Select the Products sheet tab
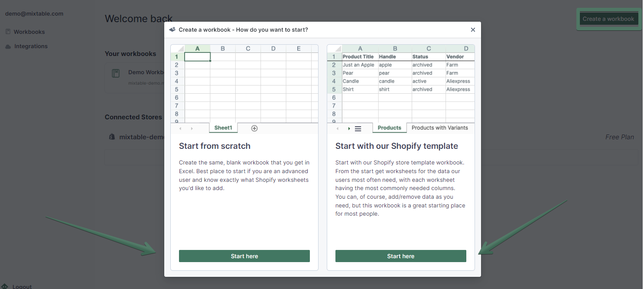 click(390, 128)
